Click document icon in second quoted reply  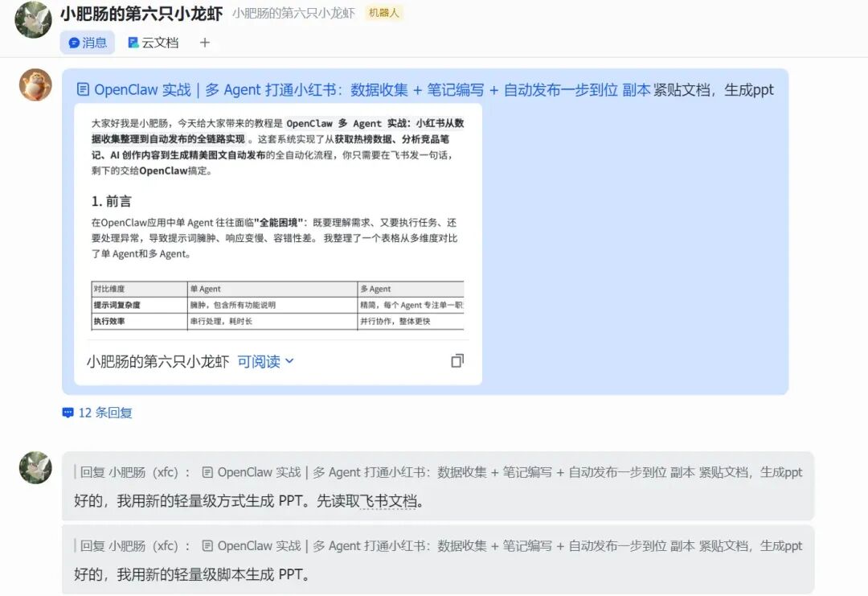(x=207, y=546)
